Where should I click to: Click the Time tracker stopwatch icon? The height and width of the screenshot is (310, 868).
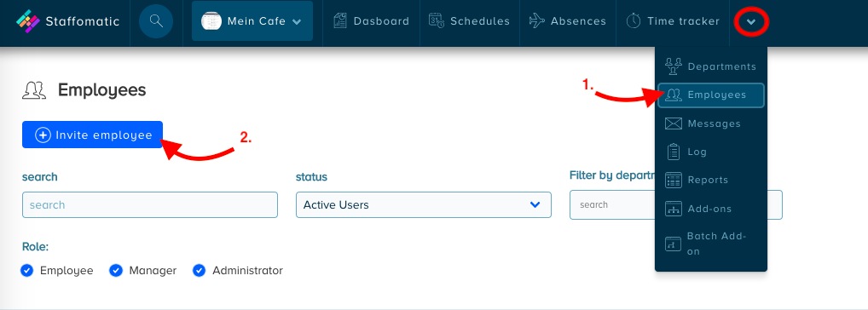coord(634,21)
